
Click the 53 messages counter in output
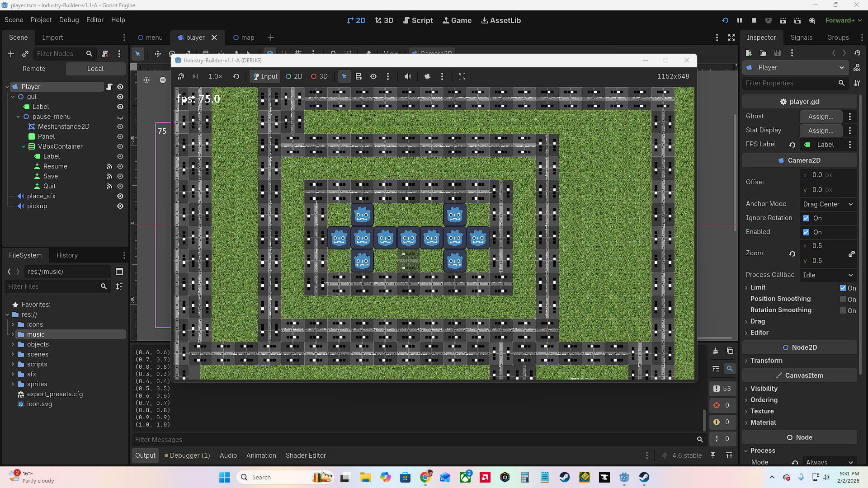point(722,389)
